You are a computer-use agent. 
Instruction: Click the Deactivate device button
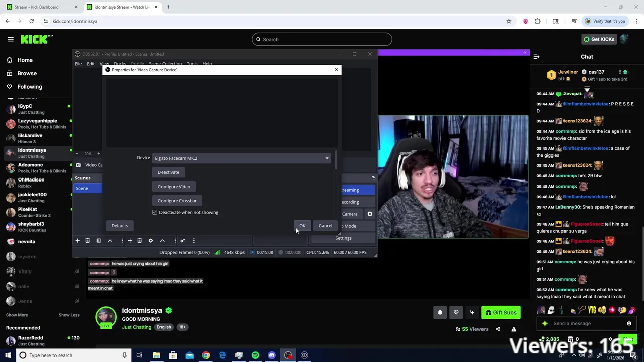coord(169,172)
